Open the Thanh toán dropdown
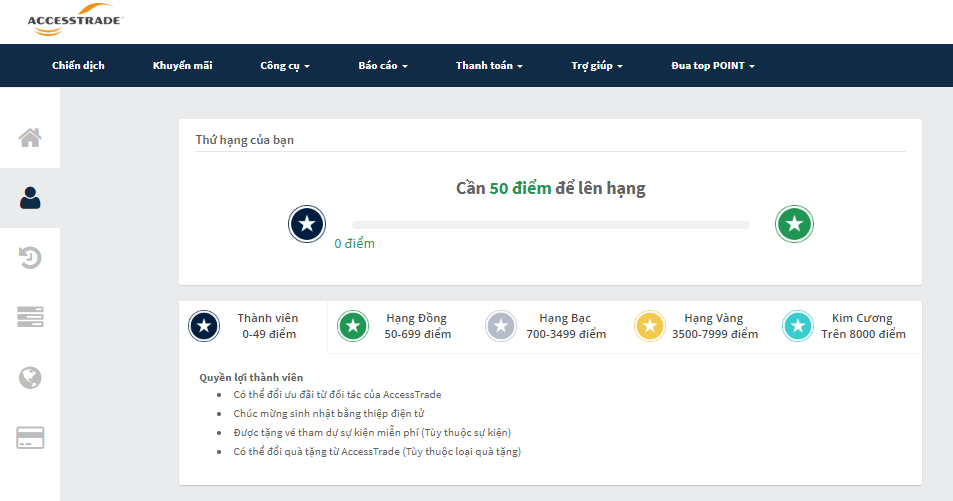The width and height of the screenshot is (953, 501). [x=489, y=66]
